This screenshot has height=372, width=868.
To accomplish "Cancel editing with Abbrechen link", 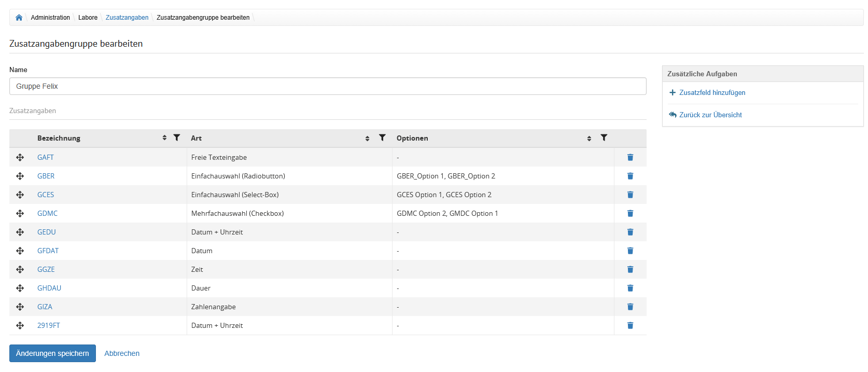I will [122, 353].
